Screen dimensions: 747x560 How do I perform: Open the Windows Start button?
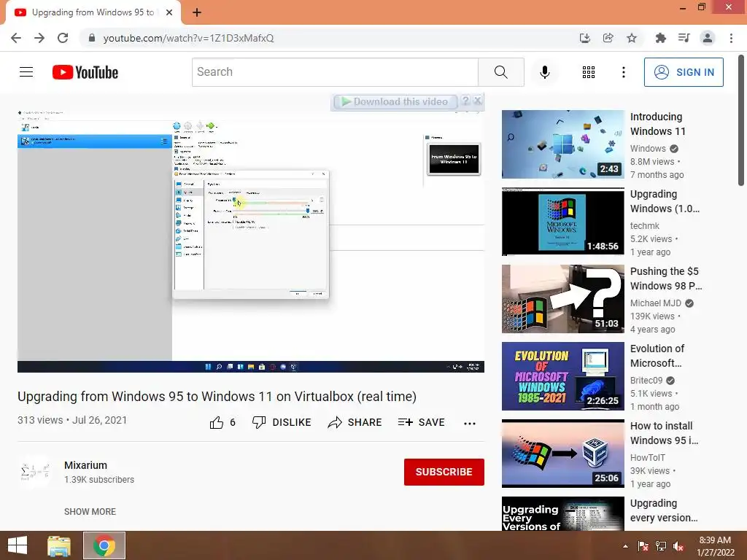pos(18,545)
